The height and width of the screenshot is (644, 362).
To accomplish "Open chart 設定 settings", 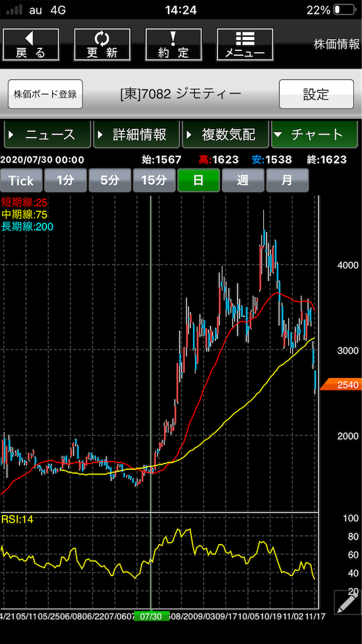I will (x=316, y=94).
